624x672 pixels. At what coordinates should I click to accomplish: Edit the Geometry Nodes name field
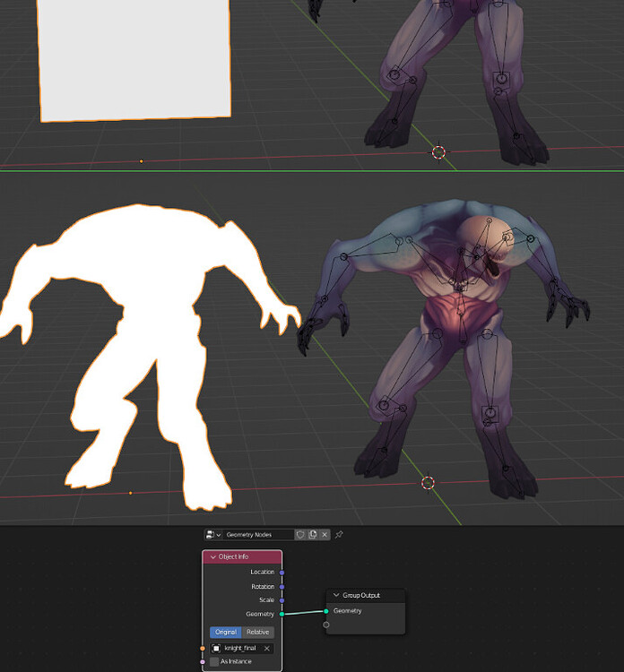(258, 534)
